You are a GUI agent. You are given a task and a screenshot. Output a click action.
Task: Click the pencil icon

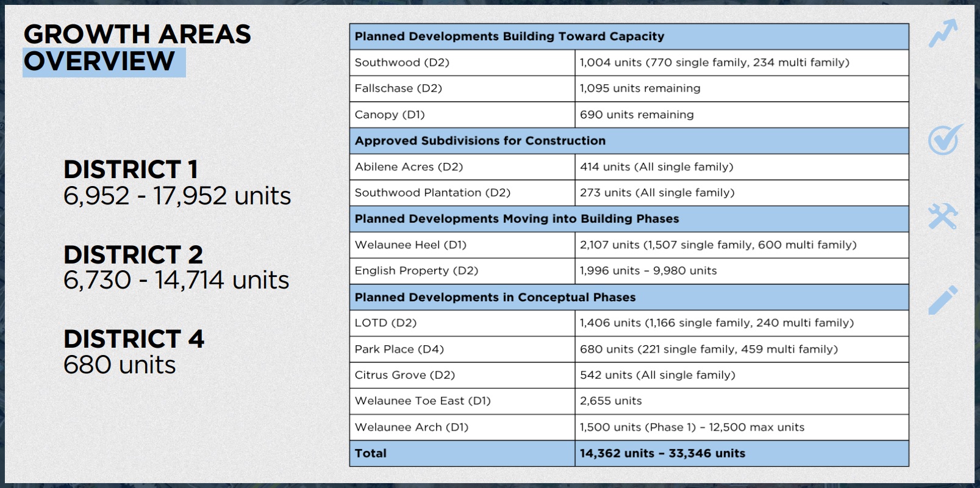click(x=943, y=300)
